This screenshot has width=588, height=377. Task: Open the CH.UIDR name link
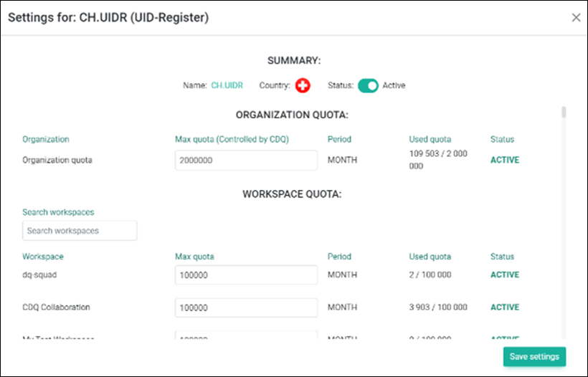[227, 85]
